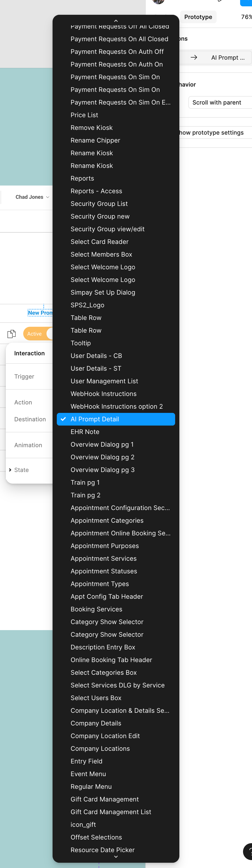The height and width of the screenshot is (868, 252).
Task: Choose Online Booking Tab Header
Action: pyautogui.click(x=116, y=660)
